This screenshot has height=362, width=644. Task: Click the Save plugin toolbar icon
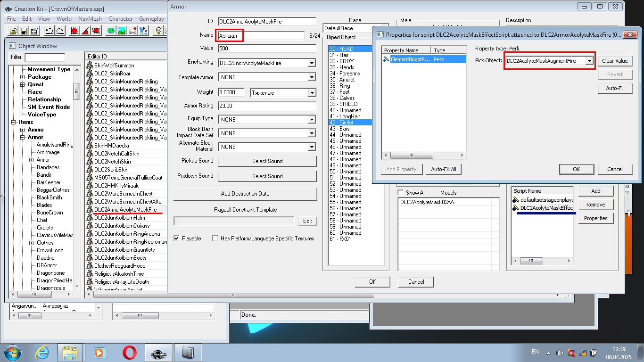[24, 31]
